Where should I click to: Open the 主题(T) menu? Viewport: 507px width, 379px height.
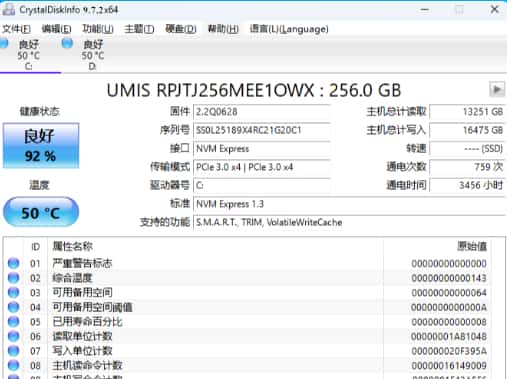coord(139,29)
